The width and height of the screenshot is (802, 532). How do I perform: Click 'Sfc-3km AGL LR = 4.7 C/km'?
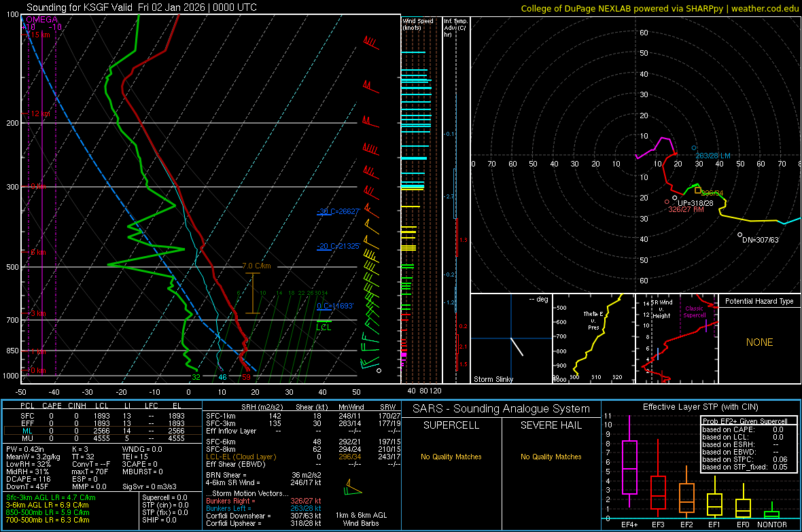pos(51,497)
